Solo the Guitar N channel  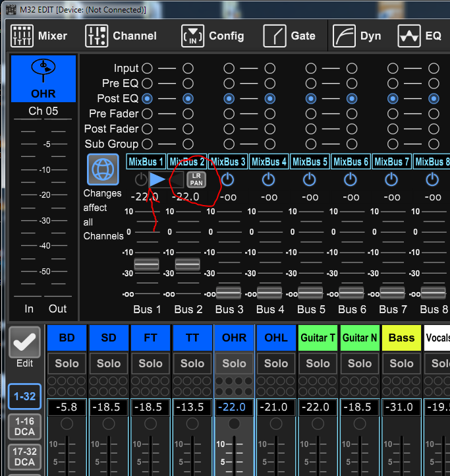point(360,363)
